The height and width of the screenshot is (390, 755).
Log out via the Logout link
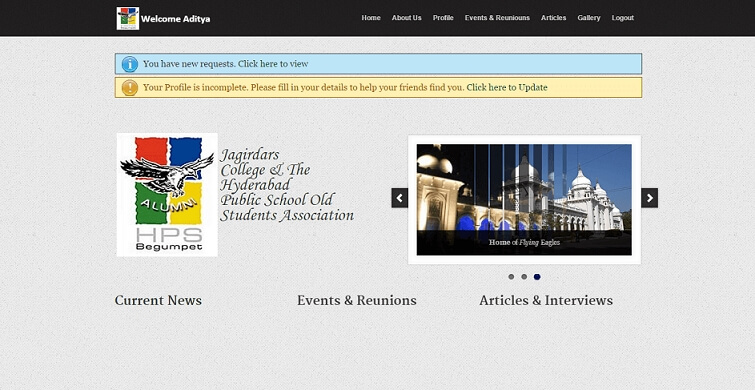[623, 18]
